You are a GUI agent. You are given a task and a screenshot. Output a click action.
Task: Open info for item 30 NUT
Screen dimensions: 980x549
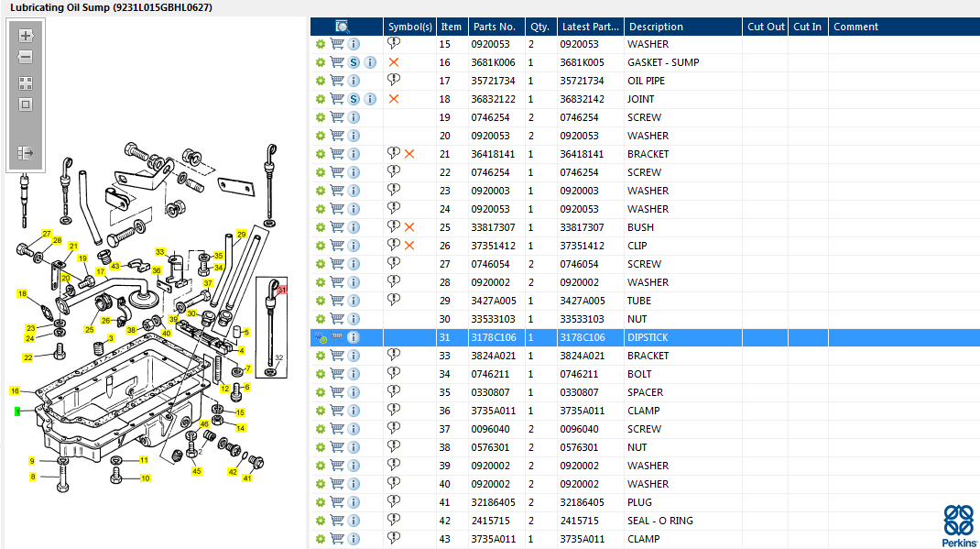pyautogui.click(x=354, y=319)
